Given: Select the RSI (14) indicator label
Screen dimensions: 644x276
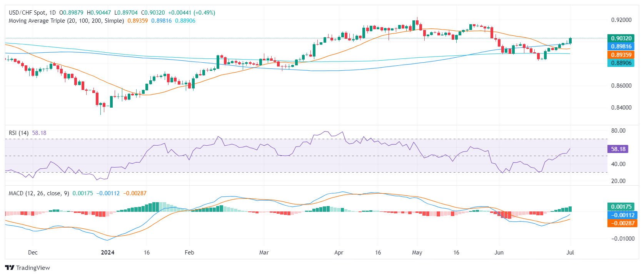Looking at the screenshot, I should [x=18, y=133].
